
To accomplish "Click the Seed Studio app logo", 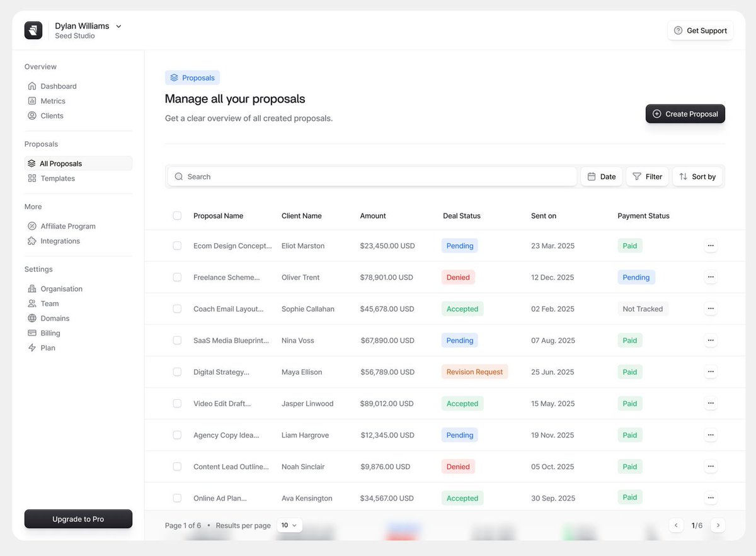I will (33, 30).
